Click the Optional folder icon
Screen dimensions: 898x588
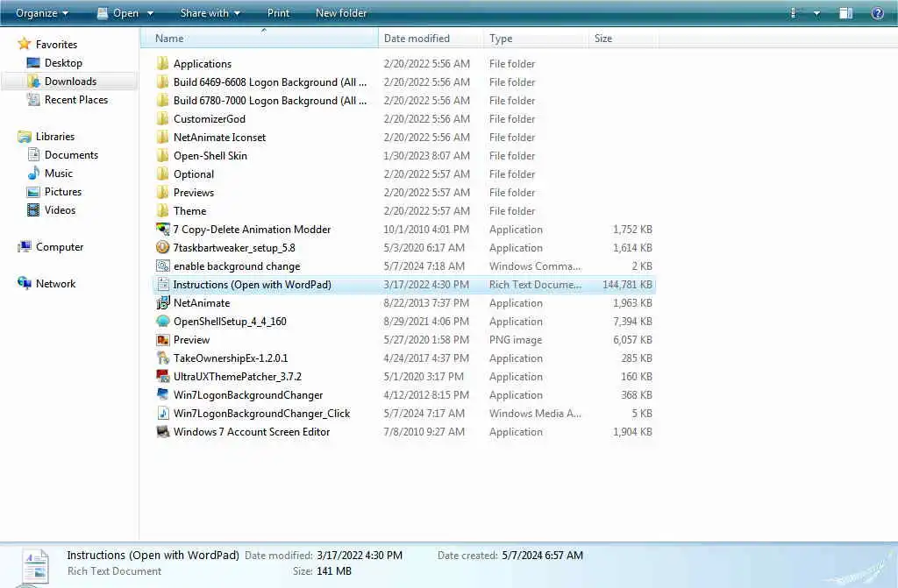[x=162, y=174]
